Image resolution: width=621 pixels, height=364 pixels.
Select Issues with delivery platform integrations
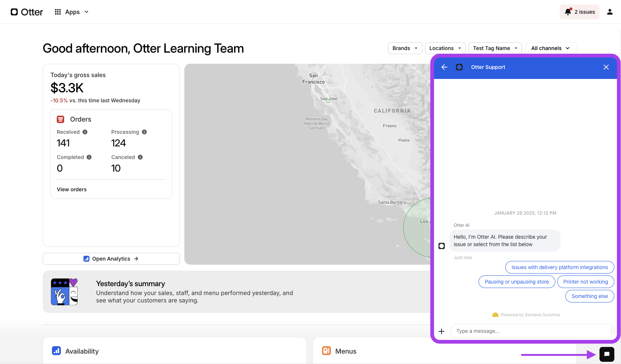pyautogui.click(x=559, y=267)
